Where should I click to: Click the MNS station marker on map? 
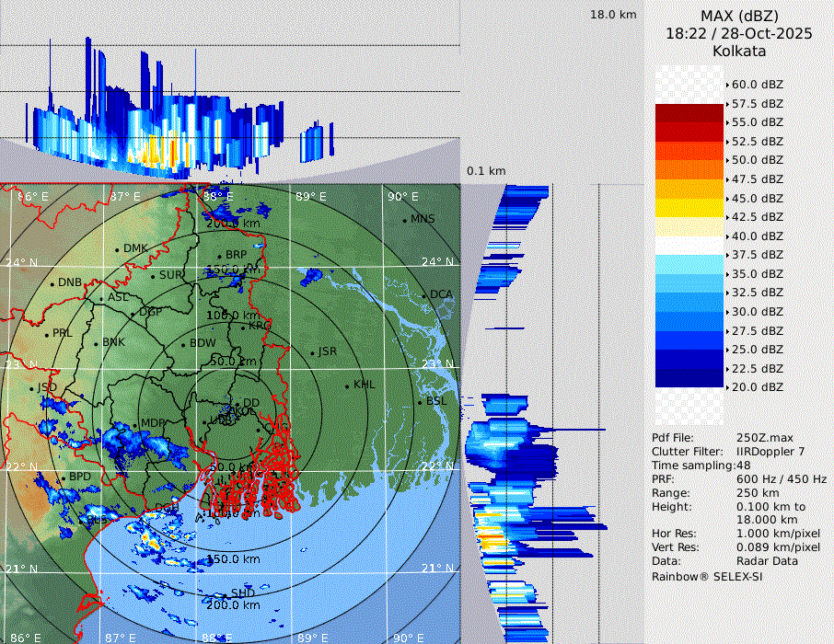click(405, 220)
